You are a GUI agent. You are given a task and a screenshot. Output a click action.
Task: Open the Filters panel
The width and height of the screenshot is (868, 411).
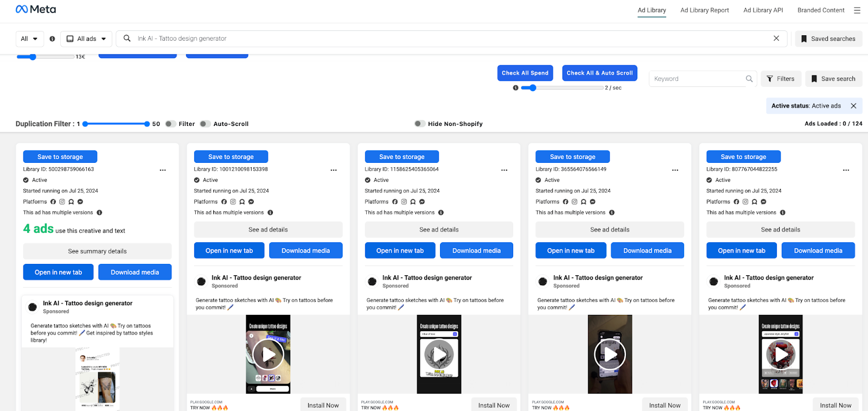point(781,79)
